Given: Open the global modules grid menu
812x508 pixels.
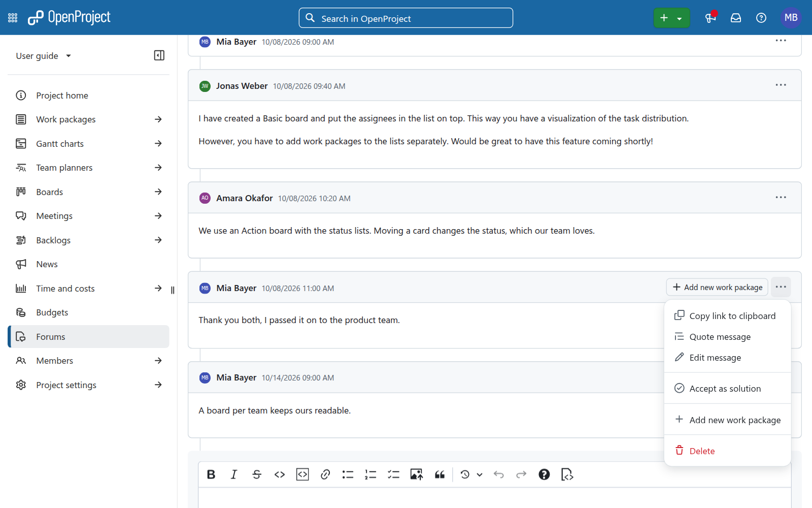Looking at the screenshot, I should (13, 18).
